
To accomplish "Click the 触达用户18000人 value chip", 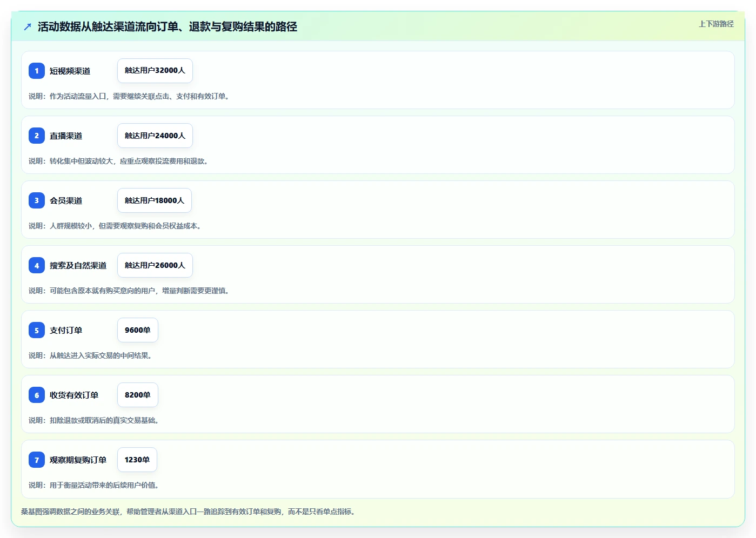I will (155, 200).
